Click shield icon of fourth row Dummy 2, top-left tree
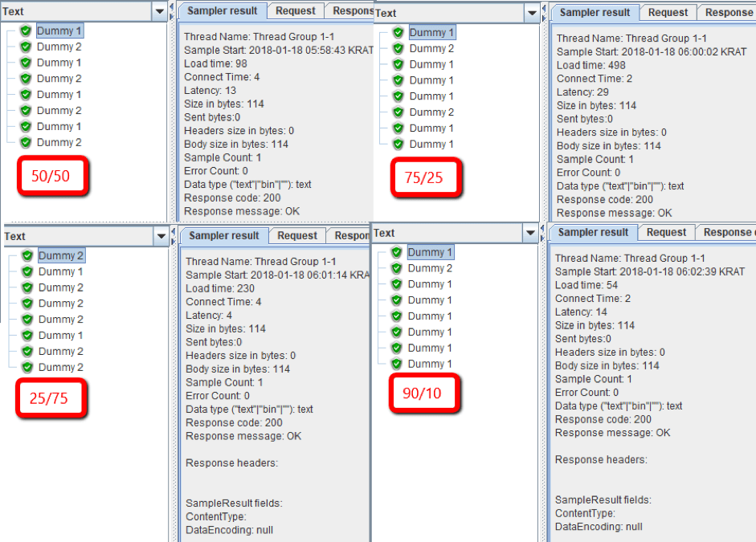The height and width of the screenshot is (542, 756). pos(26,79)
